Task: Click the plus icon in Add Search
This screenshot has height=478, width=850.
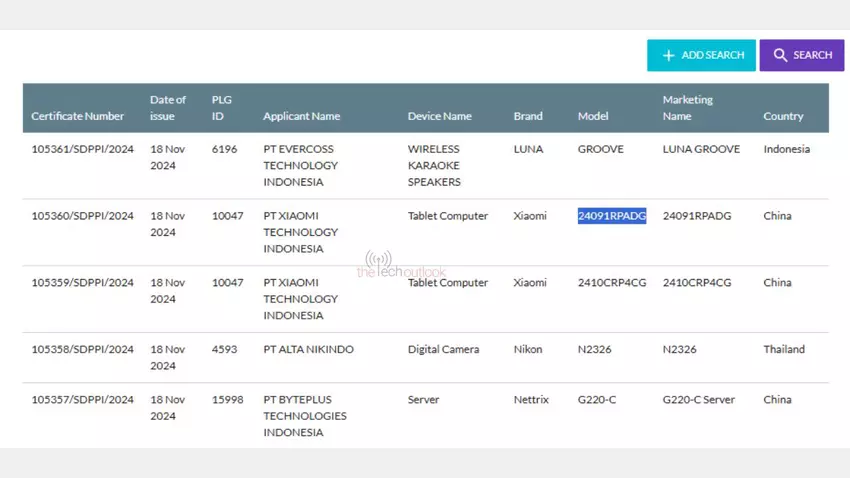Action: point(669,55)
